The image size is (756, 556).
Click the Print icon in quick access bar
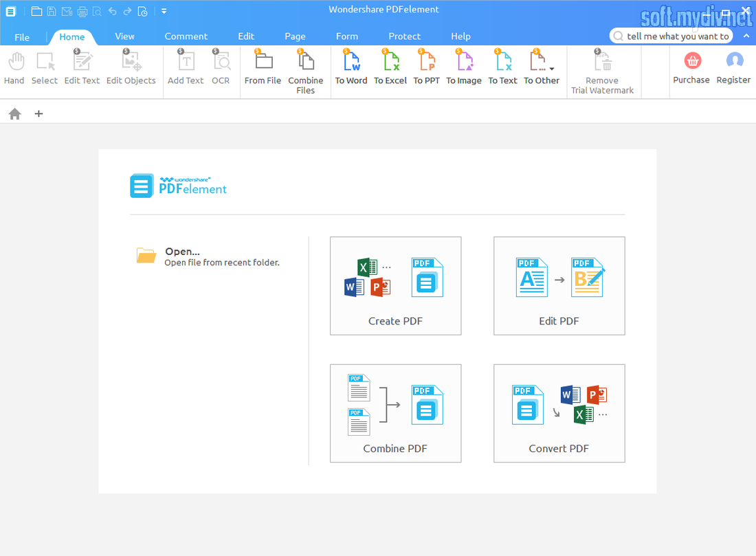coord(82,11)
